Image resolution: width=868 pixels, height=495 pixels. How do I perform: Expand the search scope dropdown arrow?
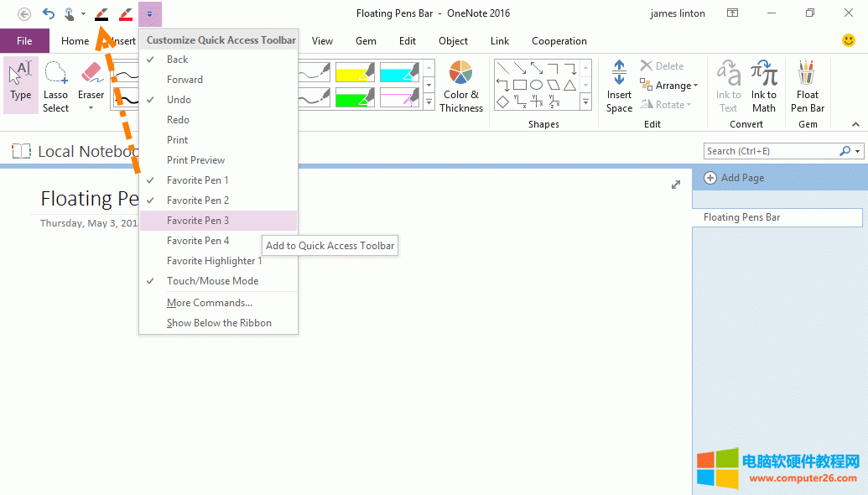pyautogui.click(x=858, y=152)
